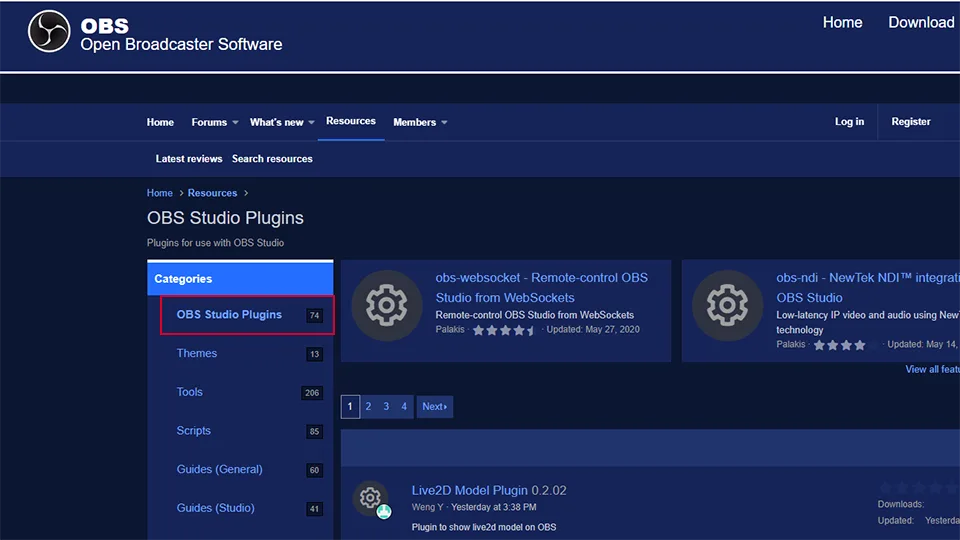Open Latest reviews sub-navigation link
The height and width of the screenshot is (540, 960).
[x=189, y=159]
